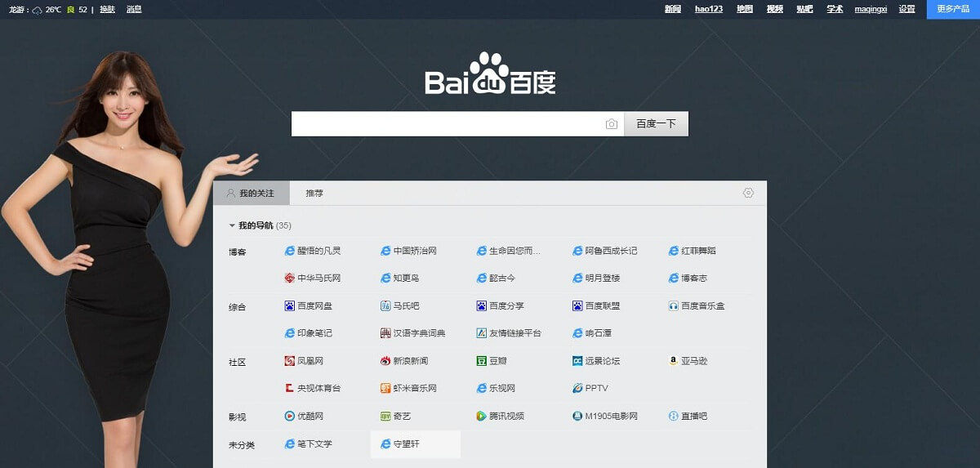Click the weather cloud icon
This screenshot has width=980, height=468.
click(37, 10)
